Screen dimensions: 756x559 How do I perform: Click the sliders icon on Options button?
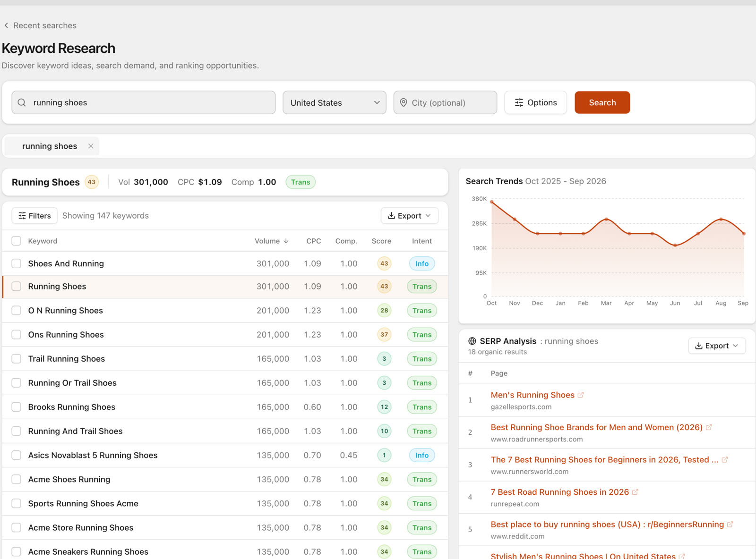click(x=519, y=102)
